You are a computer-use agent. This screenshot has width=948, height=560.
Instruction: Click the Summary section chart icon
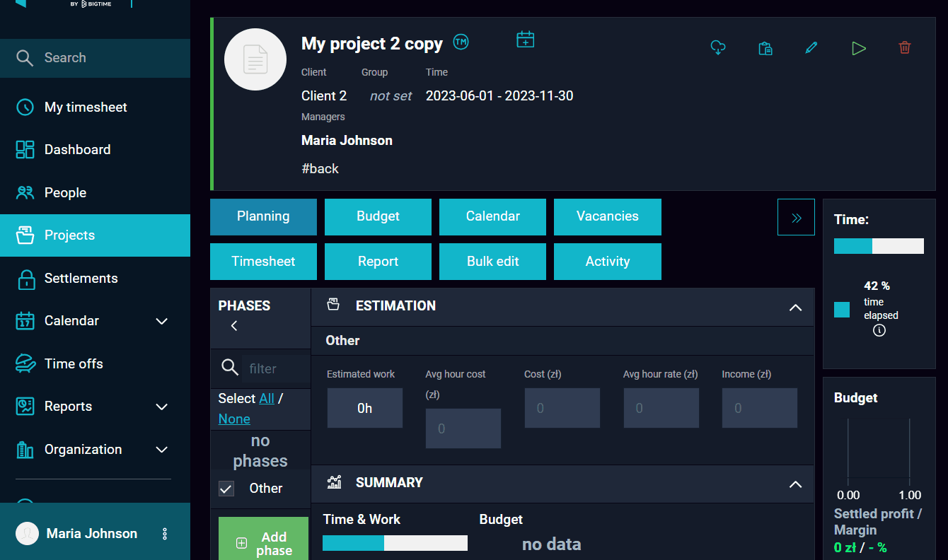[334, 482]
